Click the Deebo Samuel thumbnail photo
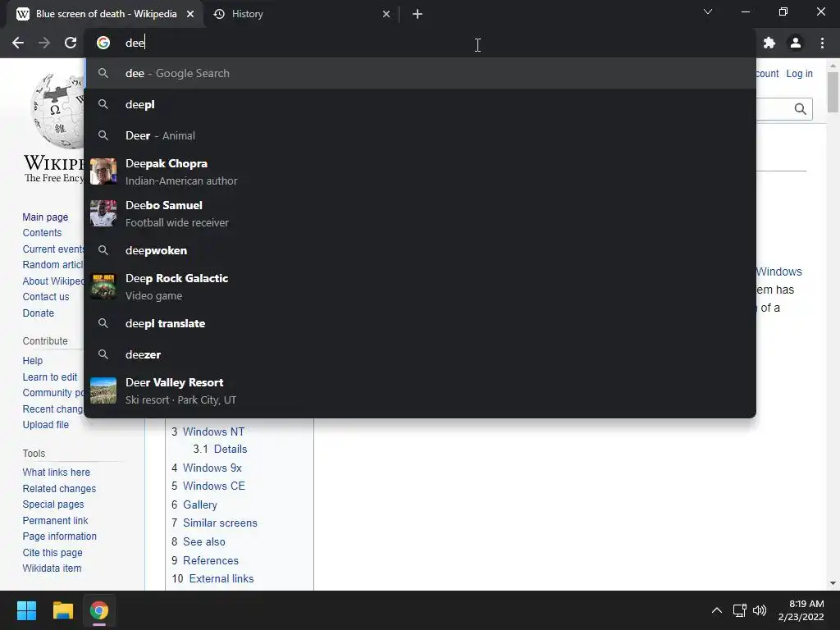 tap(103, 213)
